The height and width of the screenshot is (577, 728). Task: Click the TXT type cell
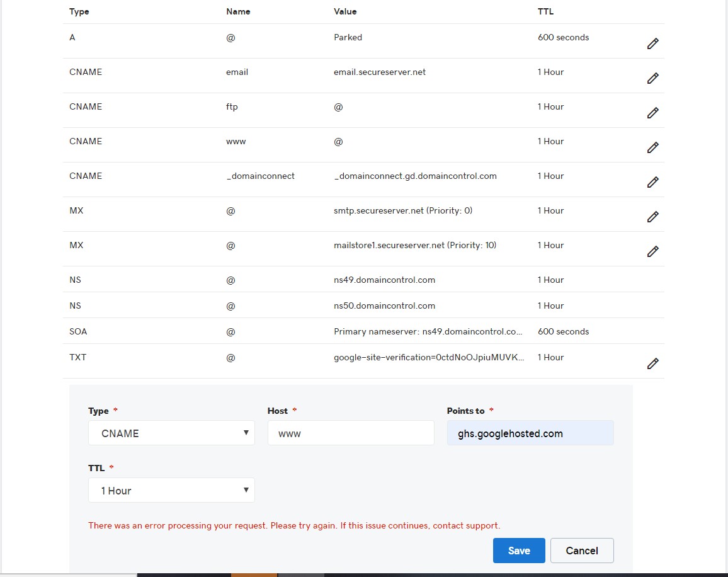77,357
